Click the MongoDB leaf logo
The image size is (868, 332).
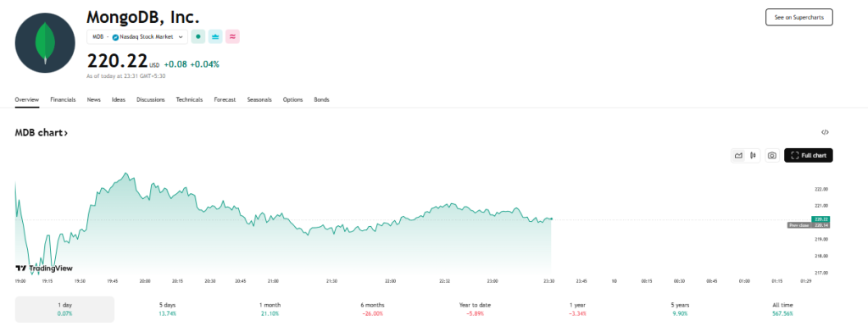(x=45, y=42)
